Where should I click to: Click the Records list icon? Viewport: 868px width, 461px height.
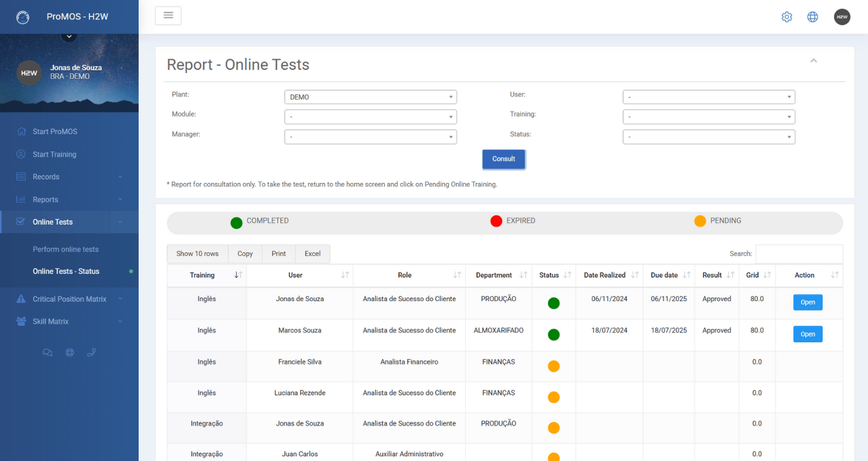21,177
